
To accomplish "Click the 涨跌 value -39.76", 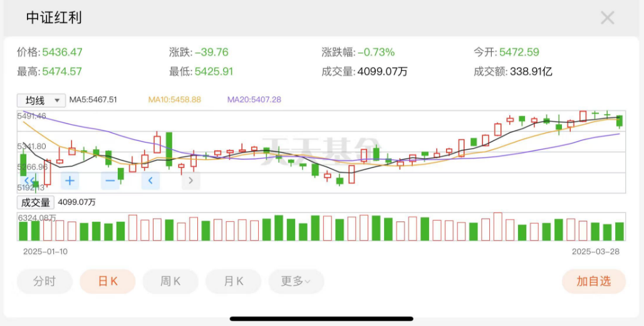I will [x=212, y=52].
